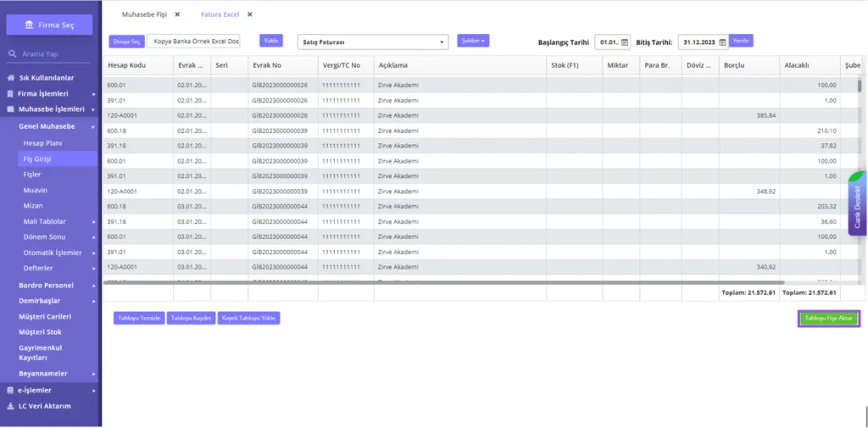This screenshot has width=868, height=428.
Task: Select the Fatura Excel tab
Action: point(220,14)
